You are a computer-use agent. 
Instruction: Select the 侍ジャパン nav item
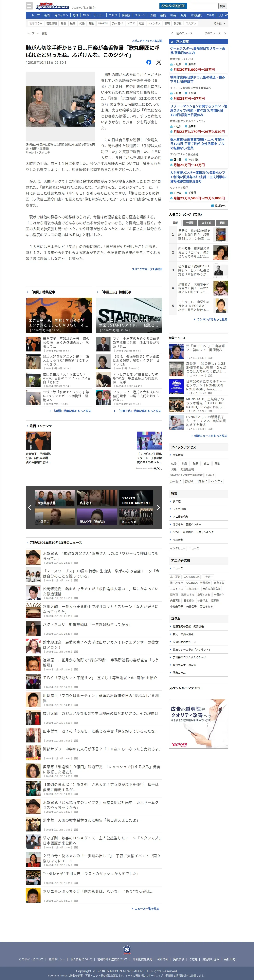(61, 15)
